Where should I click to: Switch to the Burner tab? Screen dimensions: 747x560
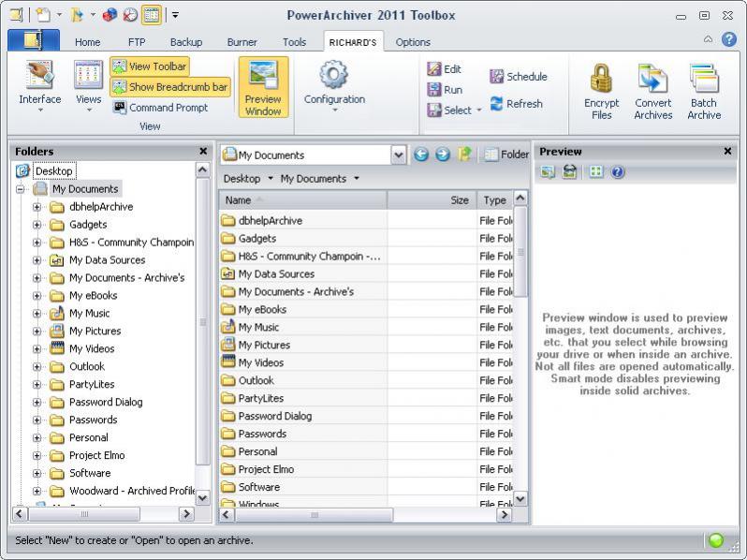(242, 42)
